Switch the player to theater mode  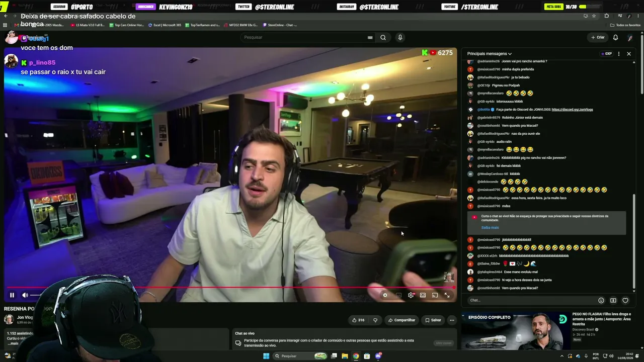coord(423,295)
